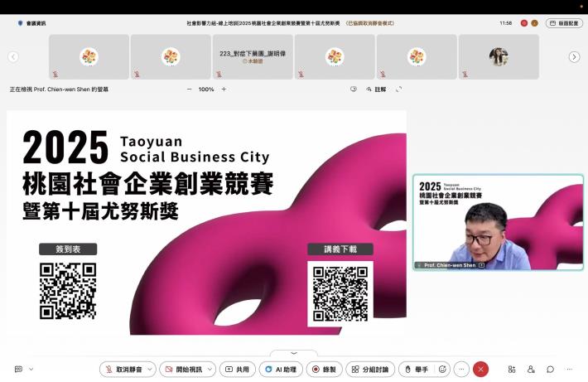Leave the meeting with the red X button
Viewport: 588px width, 382px height.
coord(480,370)
